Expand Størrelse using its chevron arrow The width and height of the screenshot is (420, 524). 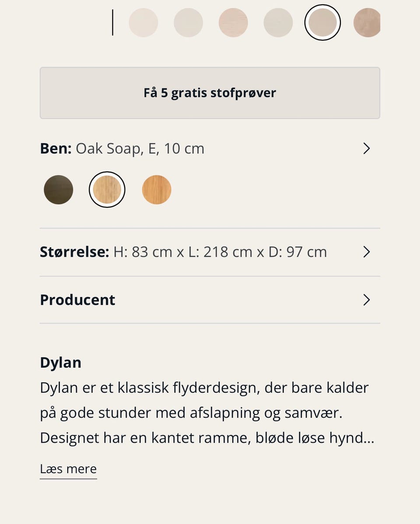coord(367,252)
